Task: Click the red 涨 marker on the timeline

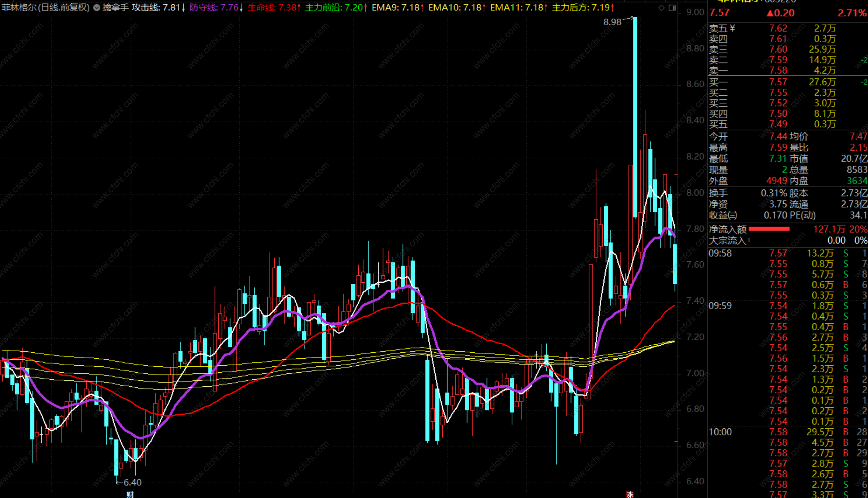Action: click(x=630, y=494)
